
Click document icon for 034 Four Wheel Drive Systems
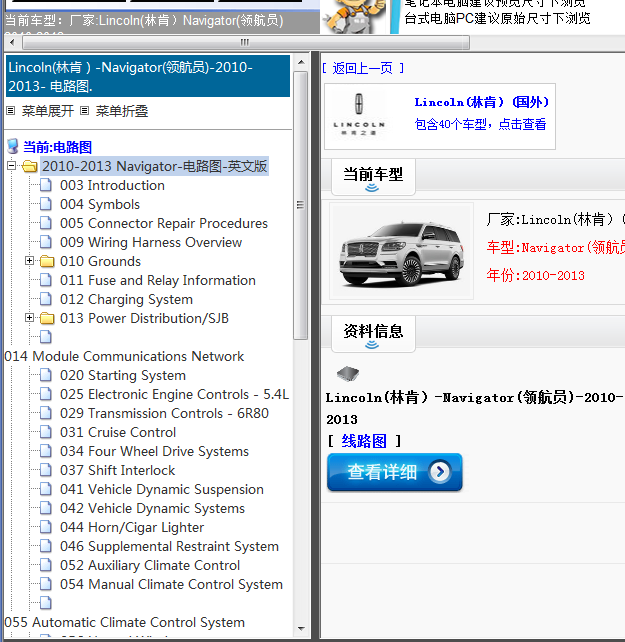tap(46, 451)
